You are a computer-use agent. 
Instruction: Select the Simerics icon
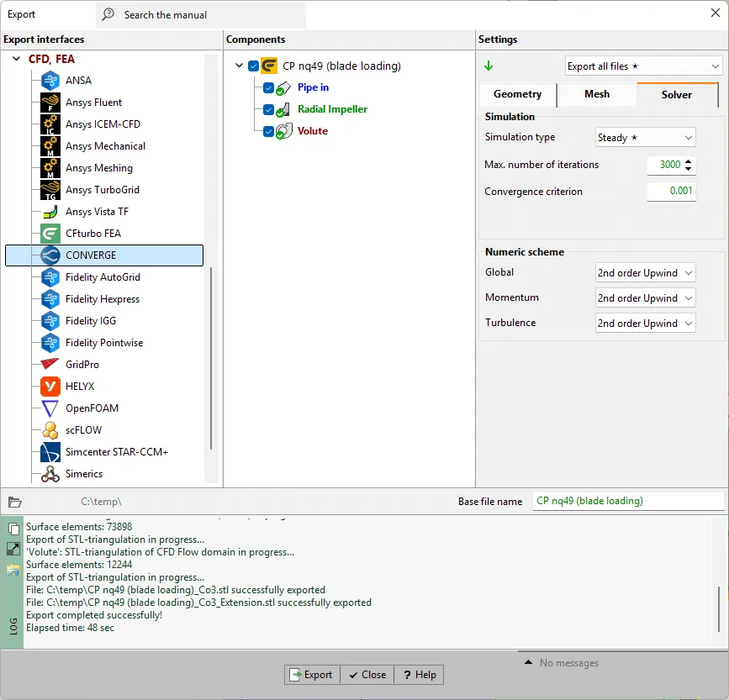50,473
